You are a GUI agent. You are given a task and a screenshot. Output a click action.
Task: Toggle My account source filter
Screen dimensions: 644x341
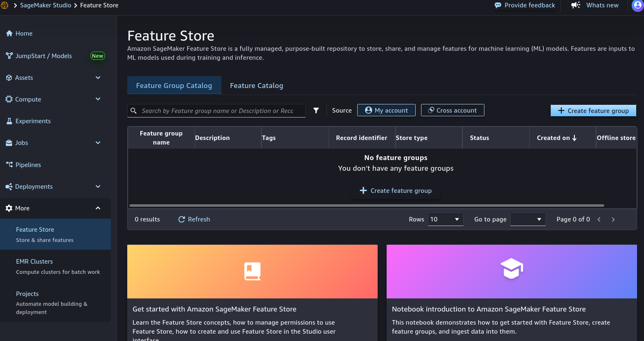point(386,110)
